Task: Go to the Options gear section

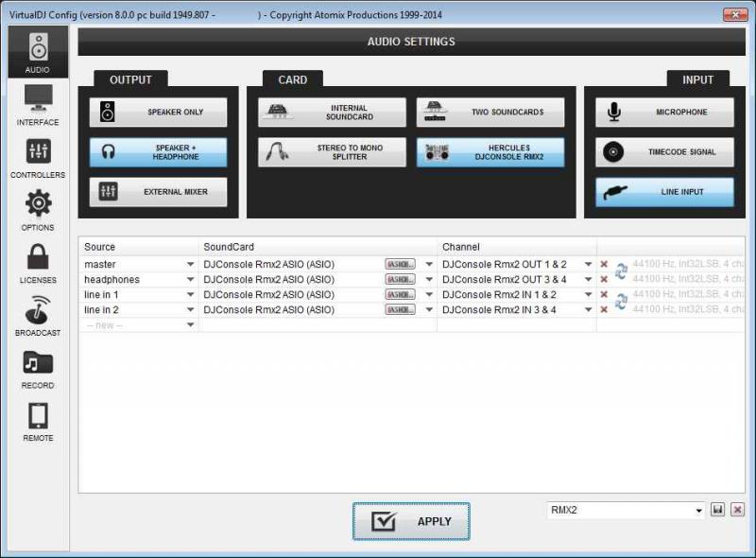Action: 39,210
